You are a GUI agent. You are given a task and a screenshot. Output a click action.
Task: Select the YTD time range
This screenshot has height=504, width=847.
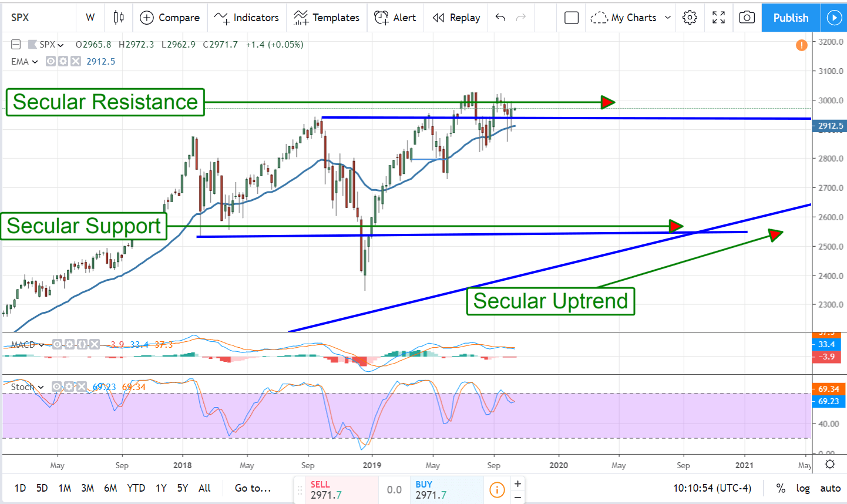(x=136, y=488)
